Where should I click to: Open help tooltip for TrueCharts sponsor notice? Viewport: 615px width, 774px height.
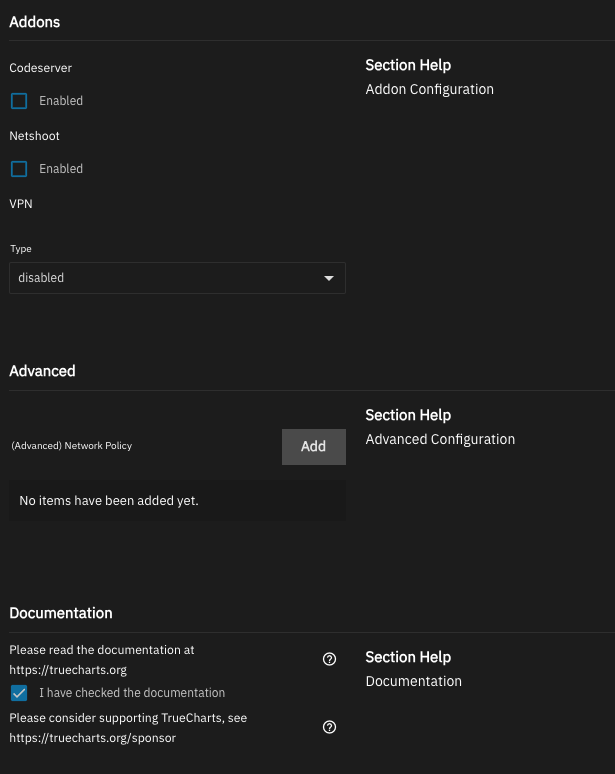point(329,727)
